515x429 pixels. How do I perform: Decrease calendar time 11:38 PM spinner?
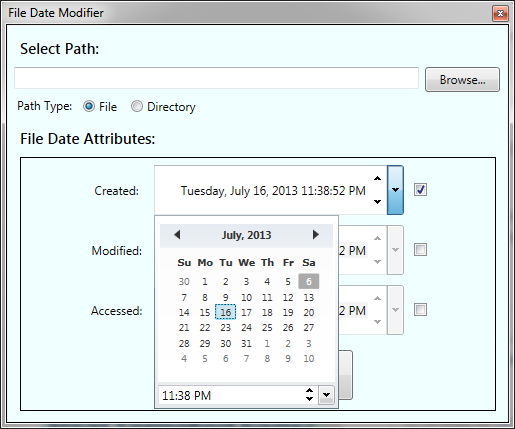coord(309,399)
